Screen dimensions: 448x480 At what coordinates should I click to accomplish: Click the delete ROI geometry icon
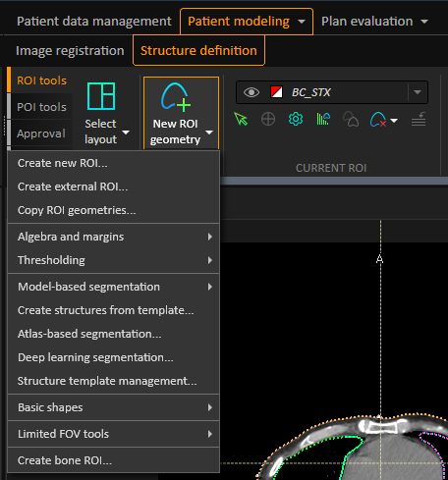(378, 120)
